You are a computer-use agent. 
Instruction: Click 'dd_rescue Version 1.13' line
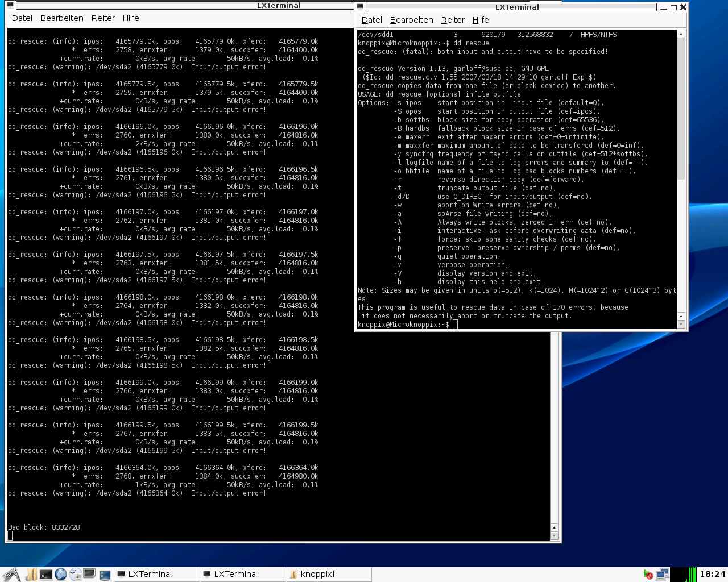453,69
